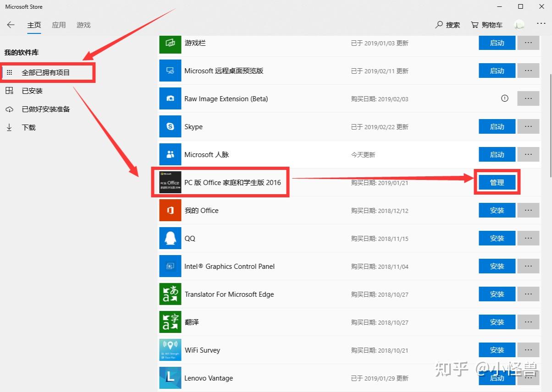Click the PC 版 Office 家庭和学生版 2016 title

232,183
